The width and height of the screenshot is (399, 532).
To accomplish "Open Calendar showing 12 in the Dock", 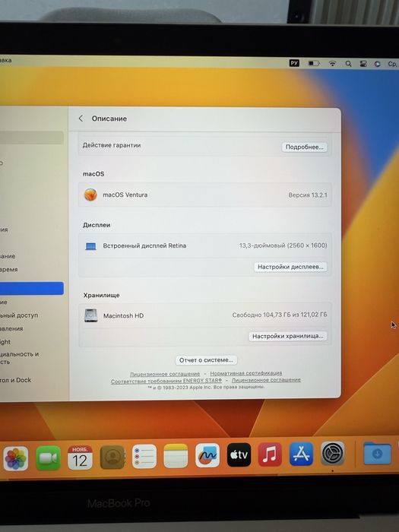I will pos(80,458).
